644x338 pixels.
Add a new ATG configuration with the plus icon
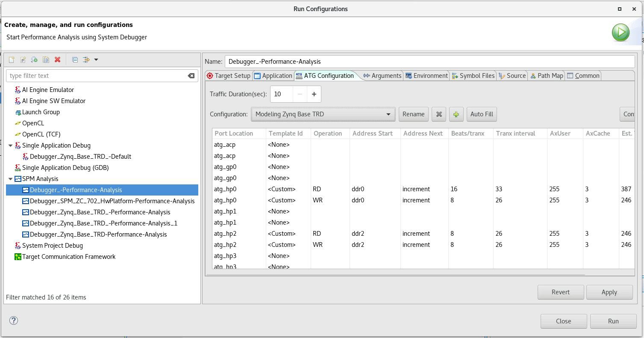[x=456, y=114]
